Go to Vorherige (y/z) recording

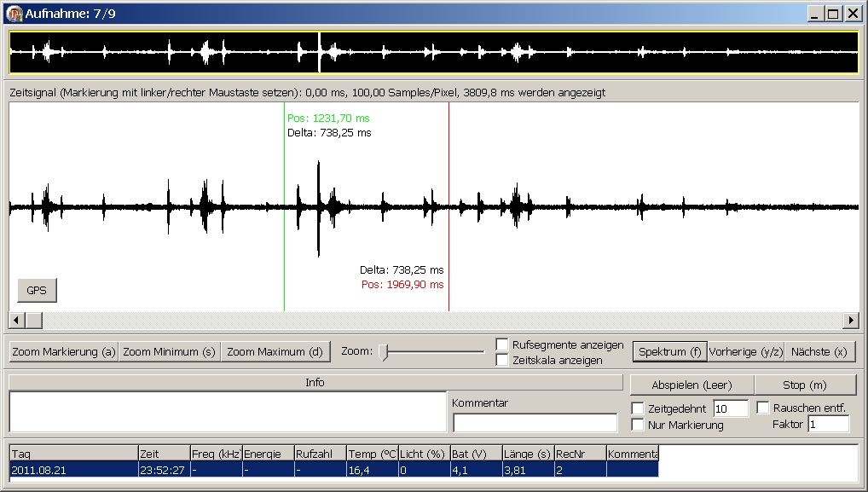coord(745,351)
